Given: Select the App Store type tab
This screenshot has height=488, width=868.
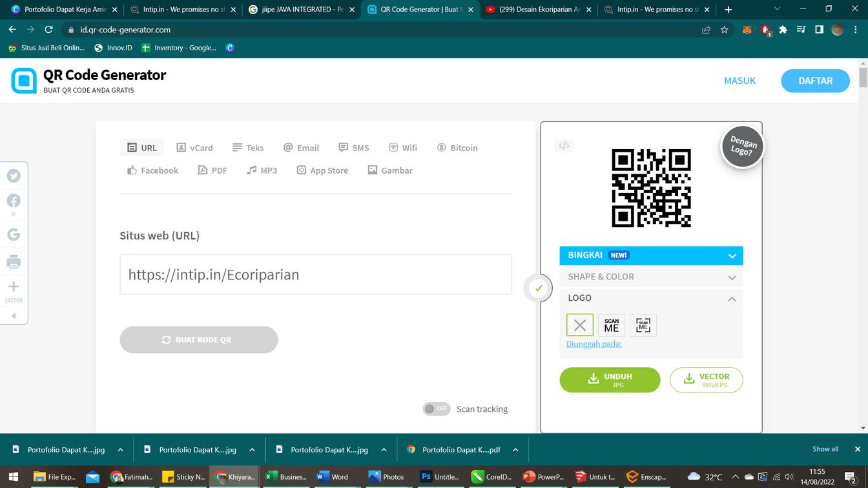Looking at the screenshot, I should point(322,170).
